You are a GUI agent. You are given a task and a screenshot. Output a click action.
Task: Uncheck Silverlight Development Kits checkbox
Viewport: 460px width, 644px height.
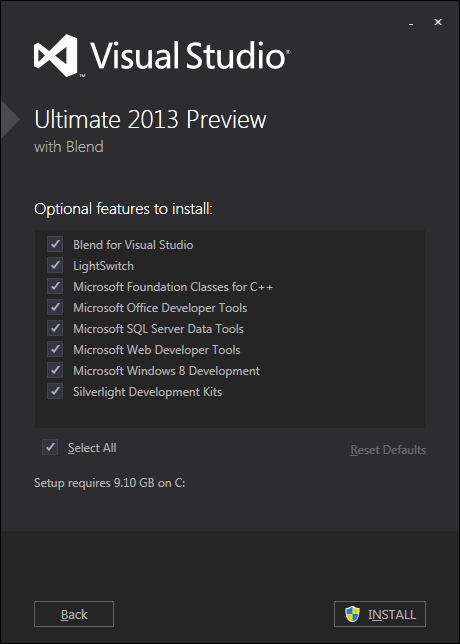click(x=55, y=391)
